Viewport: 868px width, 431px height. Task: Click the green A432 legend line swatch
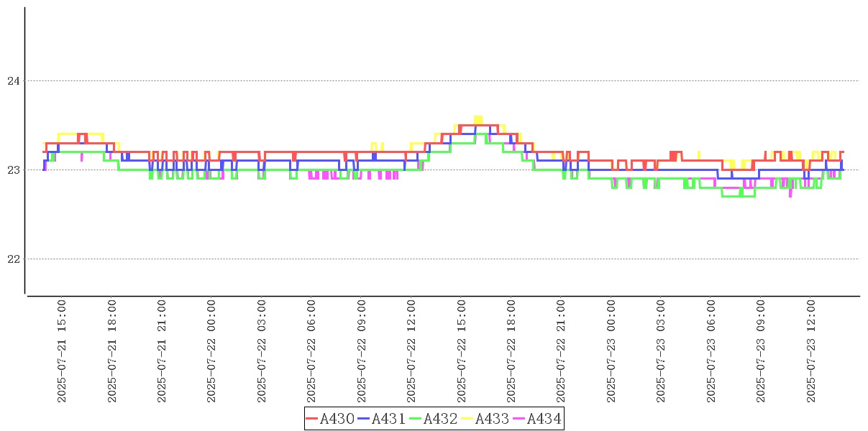[x=416, y=419]
